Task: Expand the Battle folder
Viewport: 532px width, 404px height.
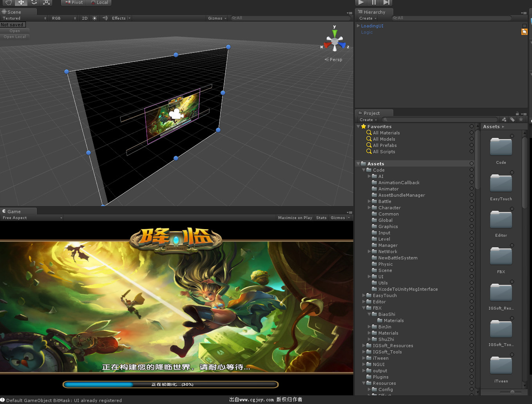Action: 369,201
